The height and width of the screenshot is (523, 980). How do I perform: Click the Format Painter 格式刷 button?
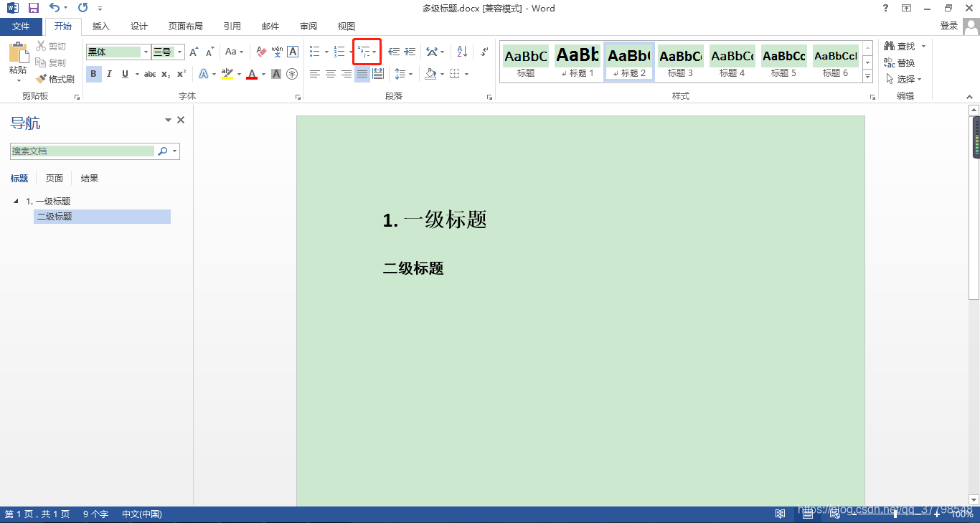point(55,79)
